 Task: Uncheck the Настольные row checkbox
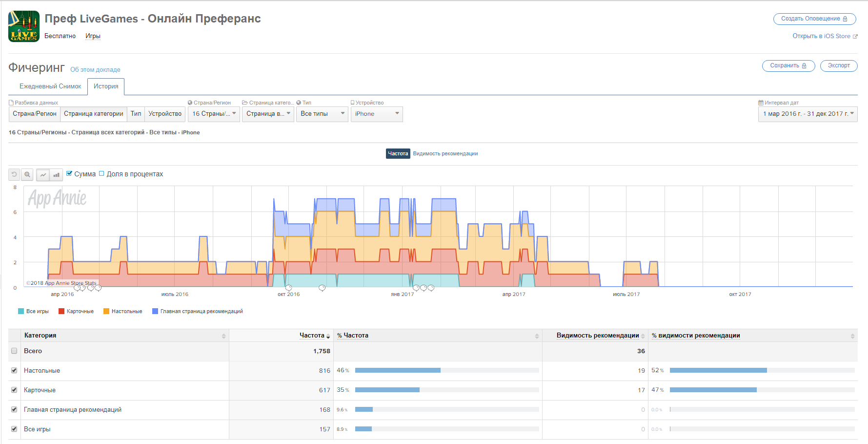pos(14,370)
